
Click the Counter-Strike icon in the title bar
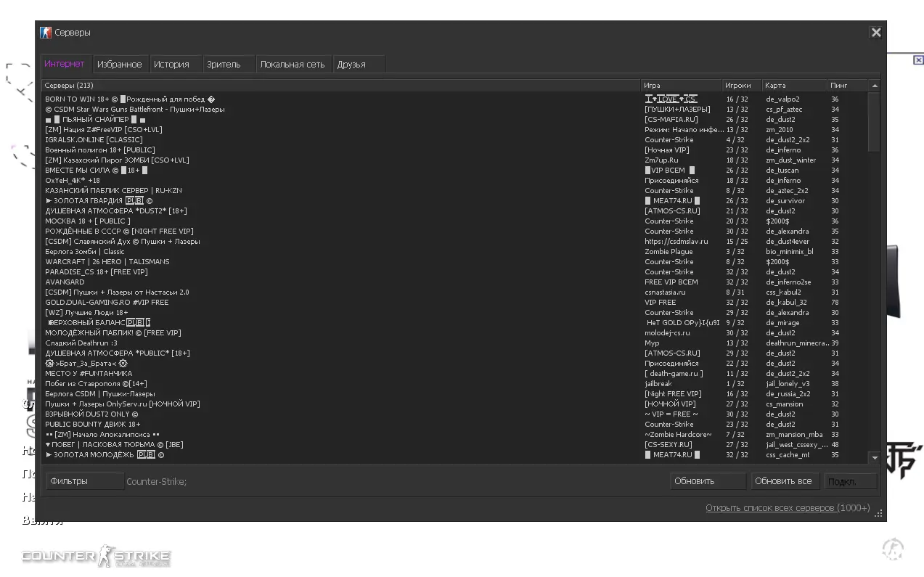click(46, 32)
